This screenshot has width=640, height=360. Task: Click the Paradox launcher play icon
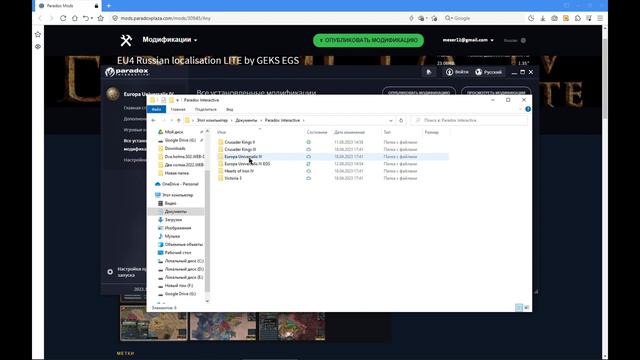429,72
